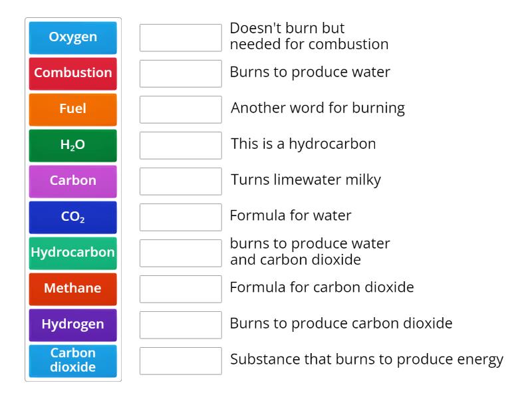Select the Hydrogen tile
Screen dimensions: 532x399
pos(72,325)
